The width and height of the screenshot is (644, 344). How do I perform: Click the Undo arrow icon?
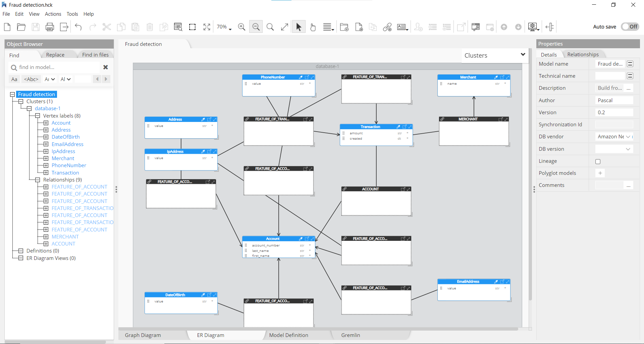78,27
